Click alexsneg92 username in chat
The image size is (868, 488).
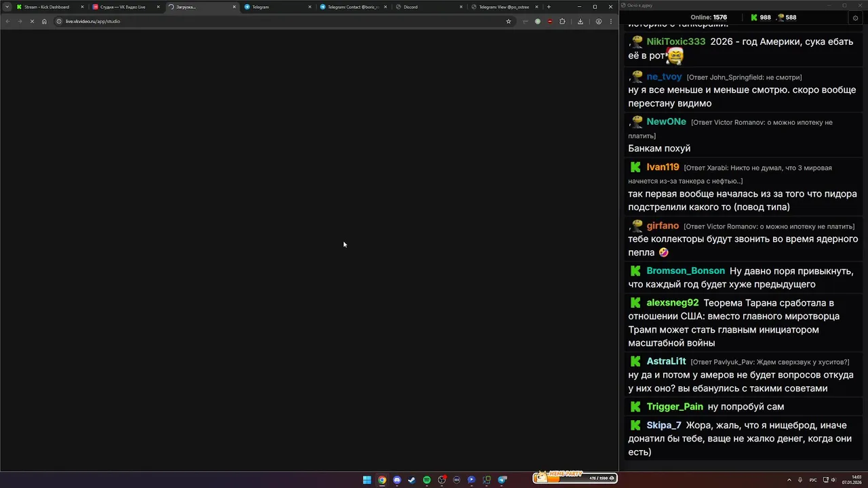[x=672, y=302]
